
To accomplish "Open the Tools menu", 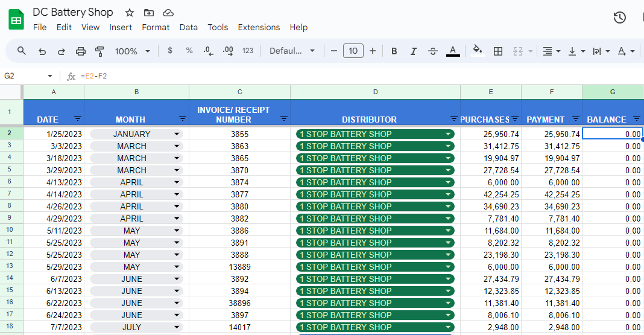I will click(218, 27).
